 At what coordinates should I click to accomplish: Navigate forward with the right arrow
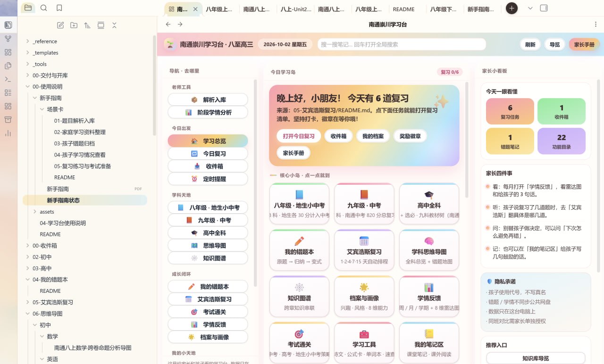(180, 24)
